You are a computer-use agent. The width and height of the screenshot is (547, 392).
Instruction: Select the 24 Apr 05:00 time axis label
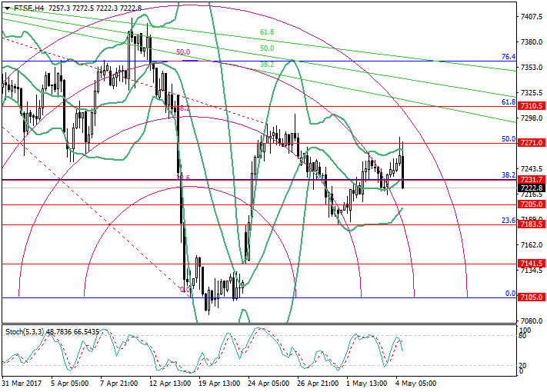click(x=268, y=384)
